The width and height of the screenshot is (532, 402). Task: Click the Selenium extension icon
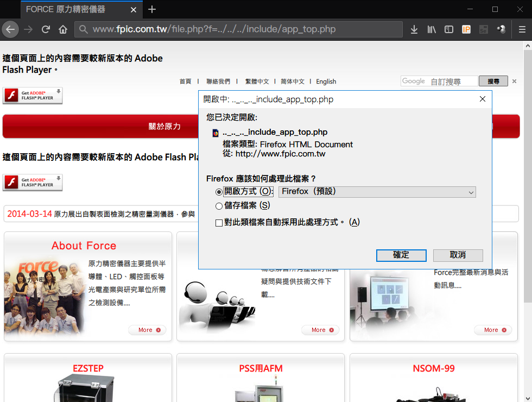tap(484, 29)
